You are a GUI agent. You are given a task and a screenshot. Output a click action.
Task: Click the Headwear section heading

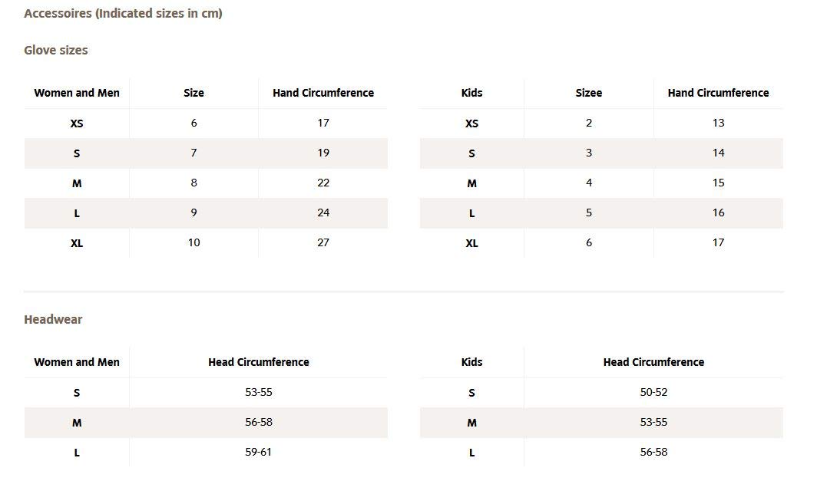[53, 319]
